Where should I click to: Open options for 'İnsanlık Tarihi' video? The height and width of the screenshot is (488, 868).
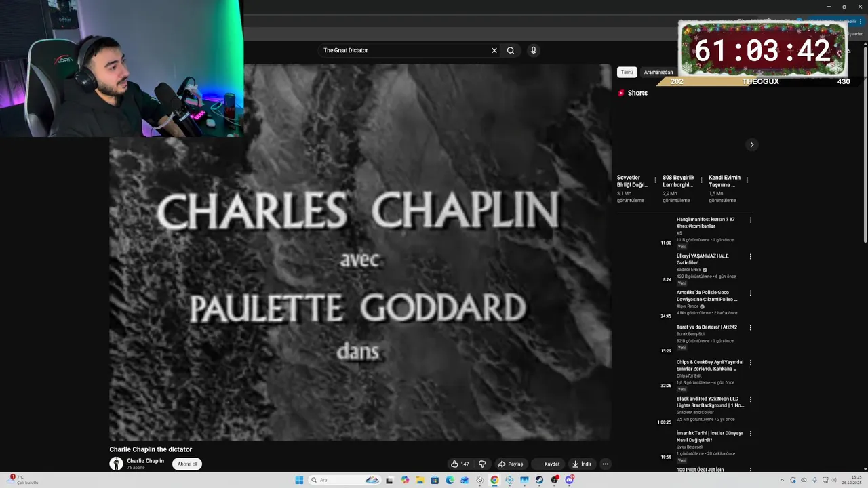(750, 434)
